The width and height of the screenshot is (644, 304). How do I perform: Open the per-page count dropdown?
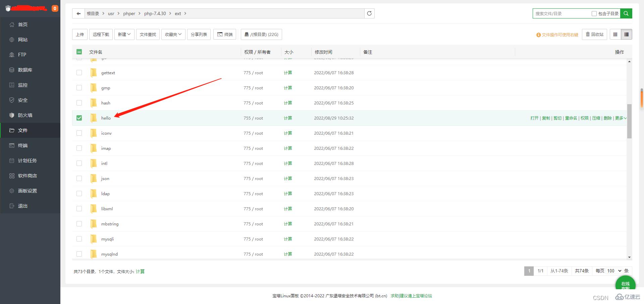pyautogui.click(x=614, y=271)
